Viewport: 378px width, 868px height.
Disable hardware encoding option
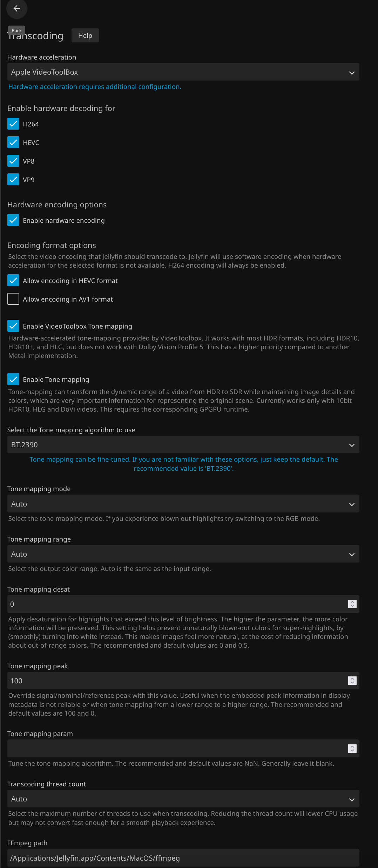tap(13, 220)
